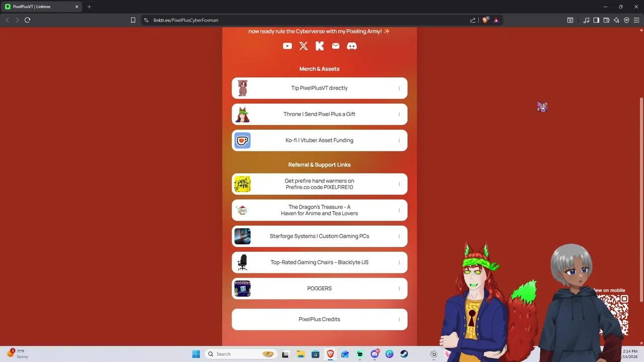644x362 pixels.
Task: Open Ko-fi Vtuber Asset Funding link
Action: point(319,140)
